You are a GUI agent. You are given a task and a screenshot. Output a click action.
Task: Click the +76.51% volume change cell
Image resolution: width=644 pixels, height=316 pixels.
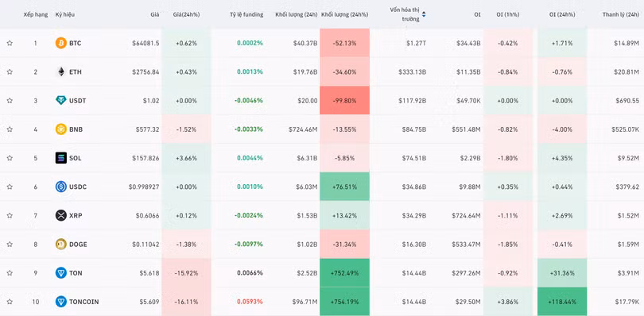tap(344, 187)
